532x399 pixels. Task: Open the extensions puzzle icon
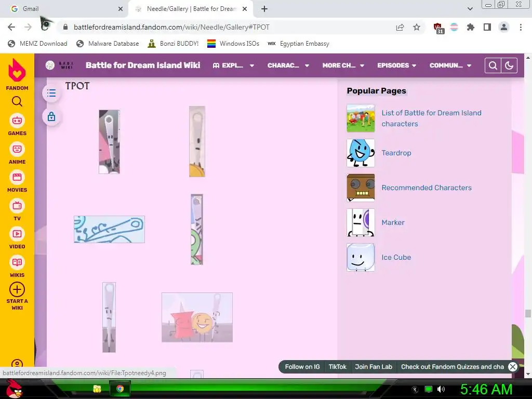tap(471, 27)
